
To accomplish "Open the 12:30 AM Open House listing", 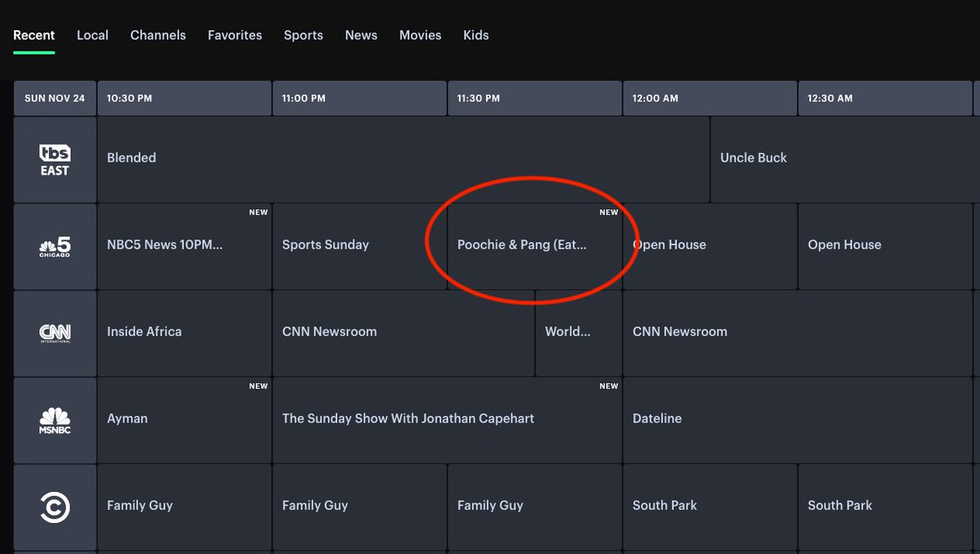I will (885, 246).
